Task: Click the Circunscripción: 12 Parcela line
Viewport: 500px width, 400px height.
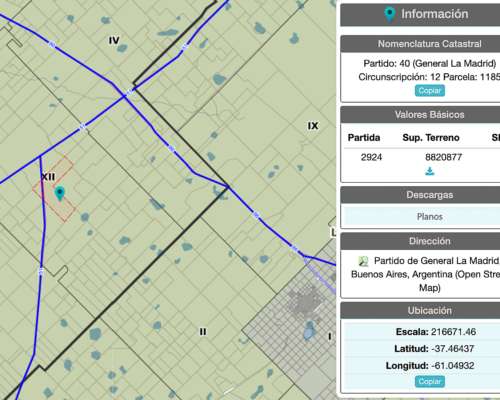Action: (429, 77)
